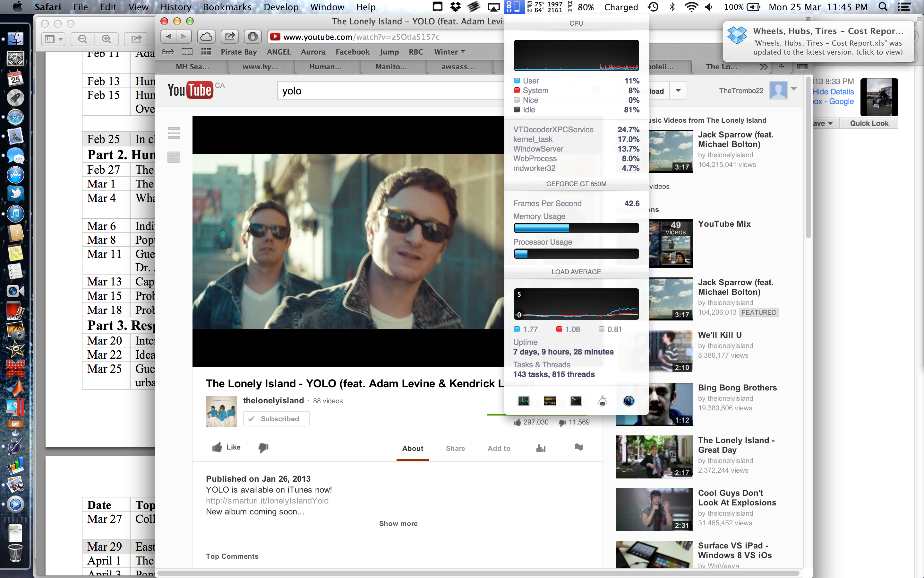924x578 pixels.
Task: Click Preview window share button
Action: pos(136,39)
